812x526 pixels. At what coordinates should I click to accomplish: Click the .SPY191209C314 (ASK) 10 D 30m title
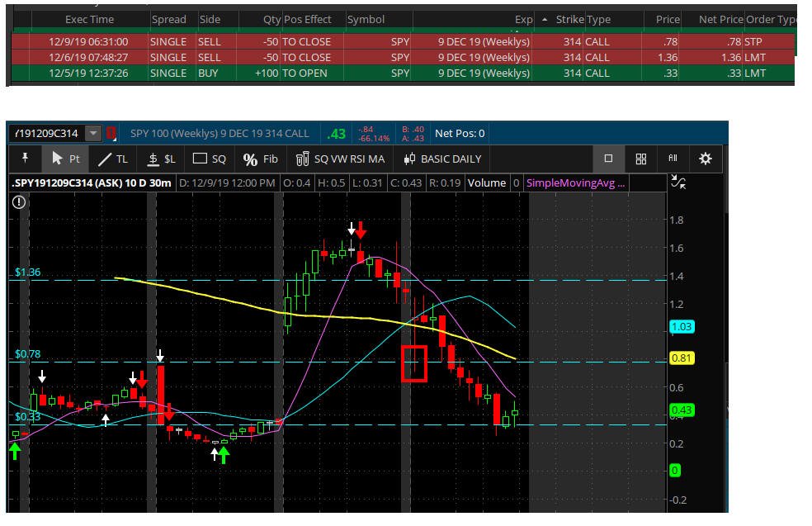coord(92,183)
